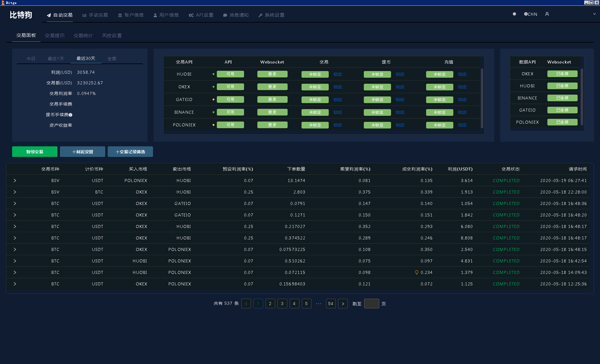
Task: Click the HUOBI green status dot
Action: point(214,74)
